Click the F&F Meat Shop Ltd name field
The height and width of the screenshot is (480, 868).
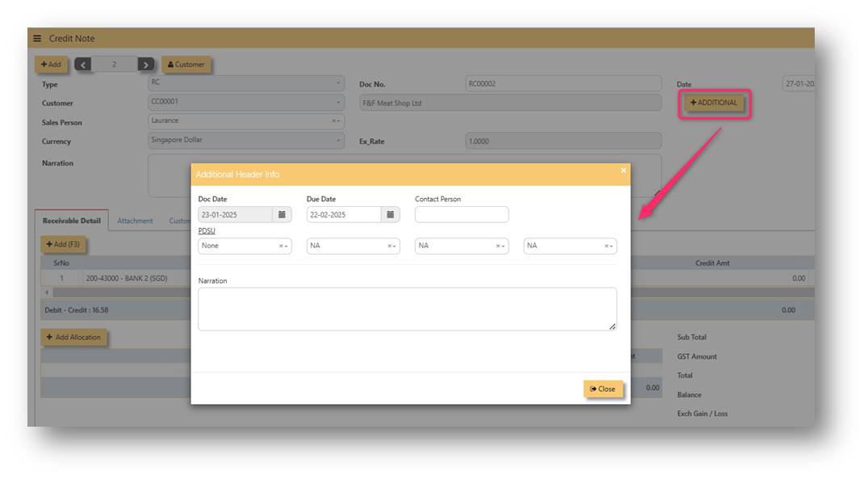coord(510,103)
